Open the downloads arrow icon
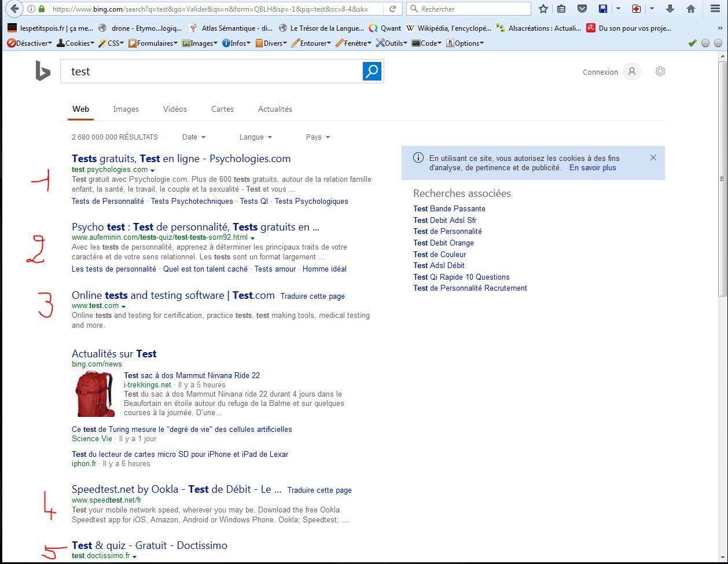 [x=670, y=9]
